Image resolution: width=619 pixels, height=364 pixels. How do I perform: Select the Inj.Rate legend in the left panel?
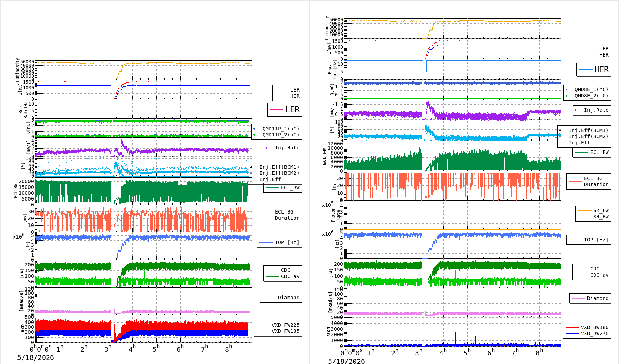287,148
